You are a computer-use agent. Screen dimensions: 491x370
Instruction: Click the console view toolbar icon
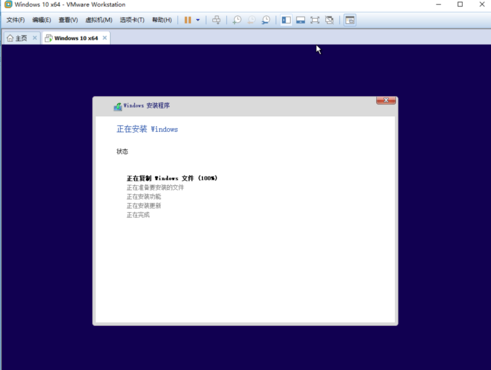tap(350, 20)
